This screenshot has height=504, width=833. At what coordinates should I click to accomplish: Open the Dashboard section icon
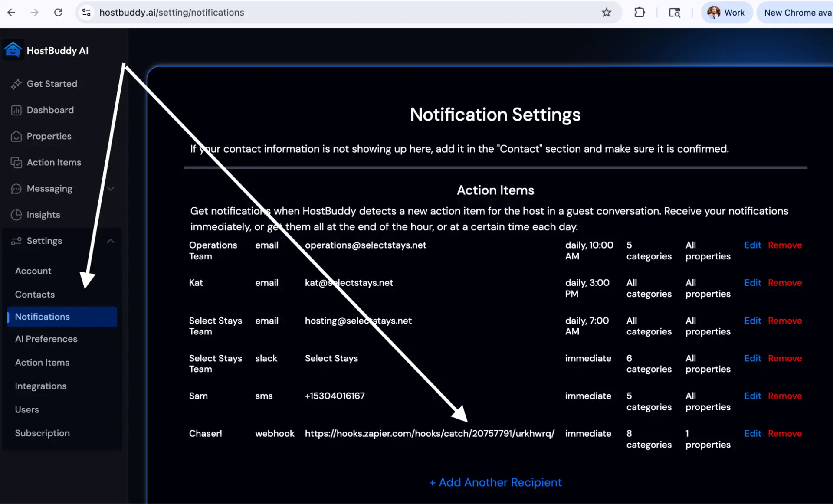tap(16, 110)
